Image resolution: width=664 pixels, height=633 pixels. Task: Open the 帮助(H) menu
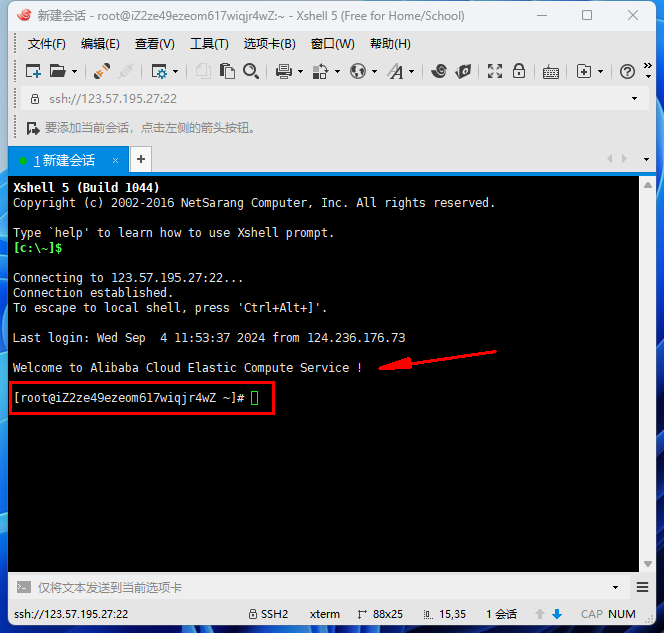pos(390,44)
